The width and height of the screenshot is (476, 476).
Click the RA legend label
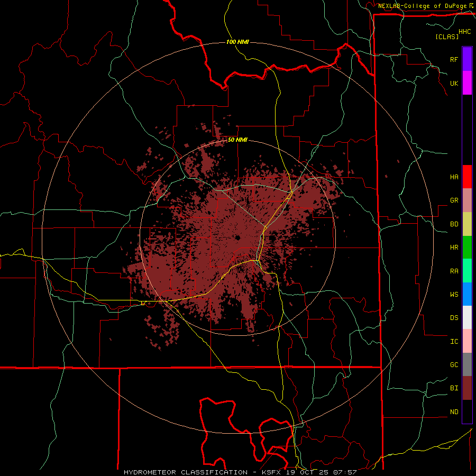point(454,271)
